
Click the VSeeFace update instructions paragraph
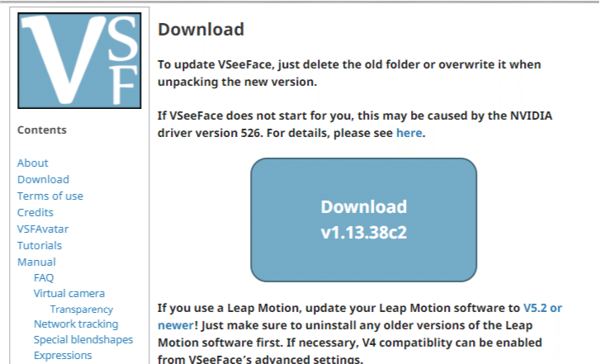pyautogui.click(x=350, y=73)
